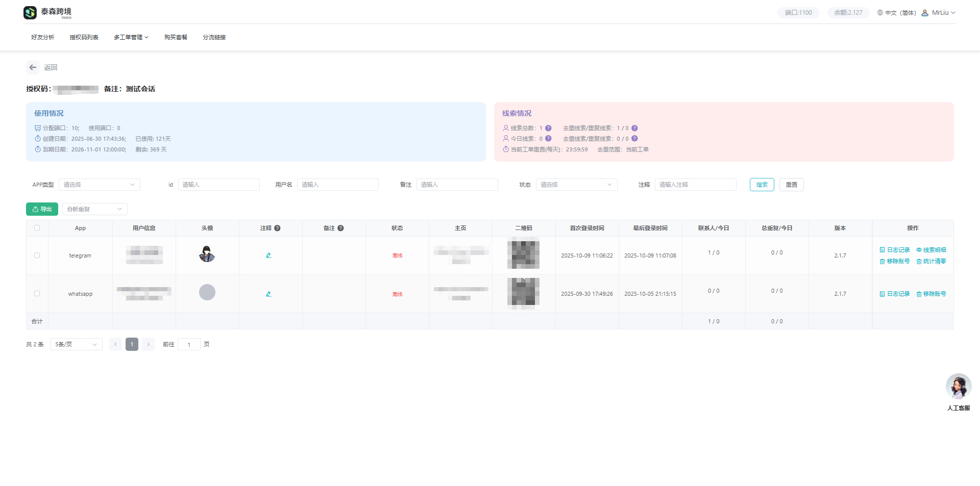Click the 泰森跨境 logo
This screenshot has height=486, width=980.
(48, 13)
